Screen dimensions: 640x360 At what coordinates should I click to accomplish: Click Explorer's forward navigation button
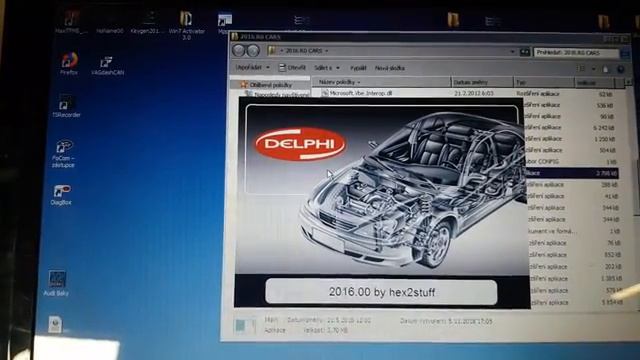253,51
